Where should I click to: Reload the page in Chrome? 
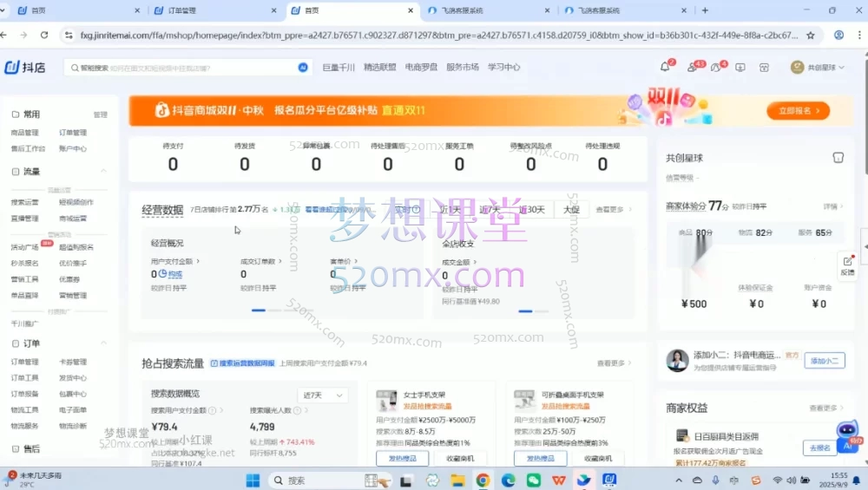(x=44, y=35)
